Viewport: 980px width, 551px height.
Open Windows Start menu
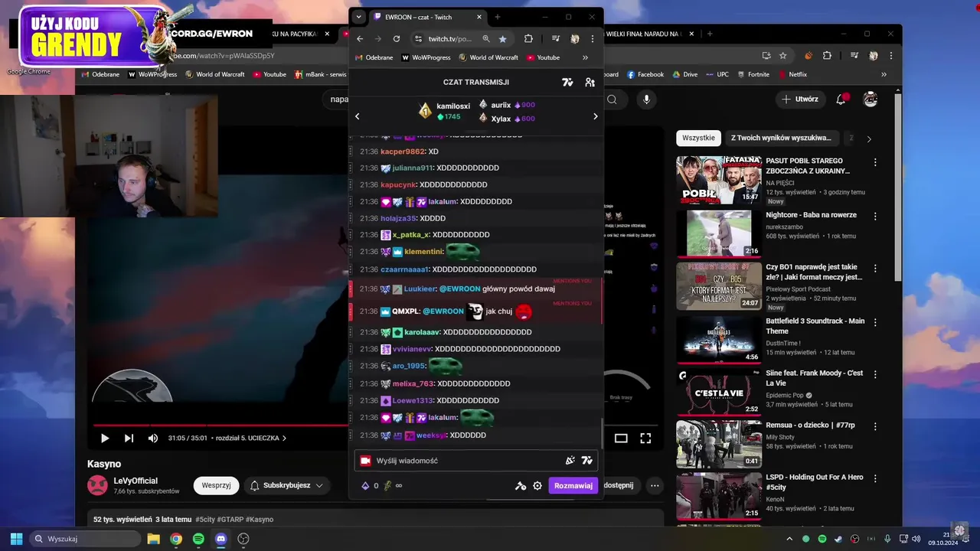point(16,539)
